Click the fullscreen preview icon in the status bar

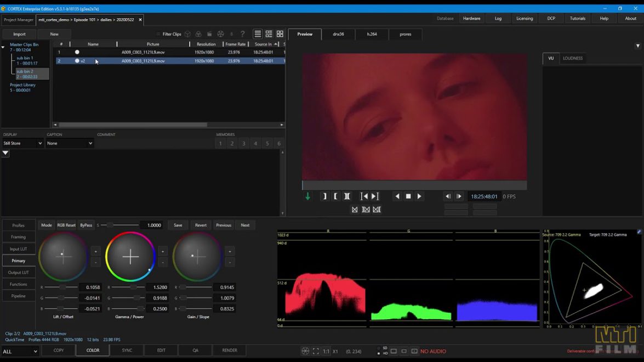[316, 350]
